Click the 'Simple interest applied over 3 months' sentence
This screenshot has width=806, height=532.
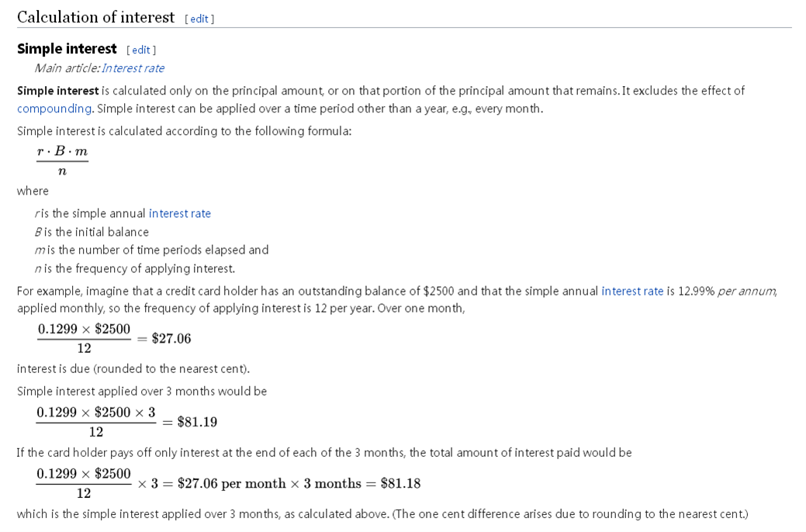(x=142, y=391)
